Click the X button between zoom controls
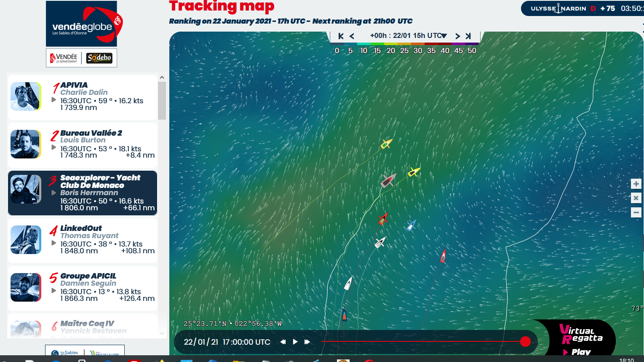Screen dimensions: 644x362 coord(636,198)
